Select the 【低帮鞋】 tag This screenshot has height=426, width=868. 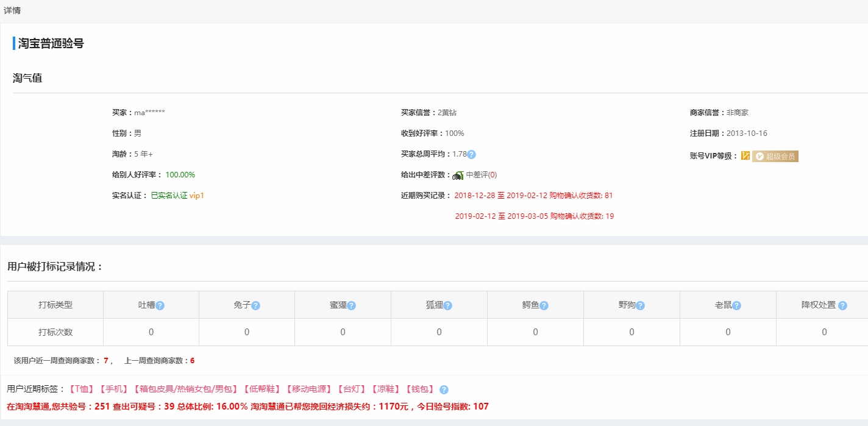pyautogui.click(x=262, y=389)
